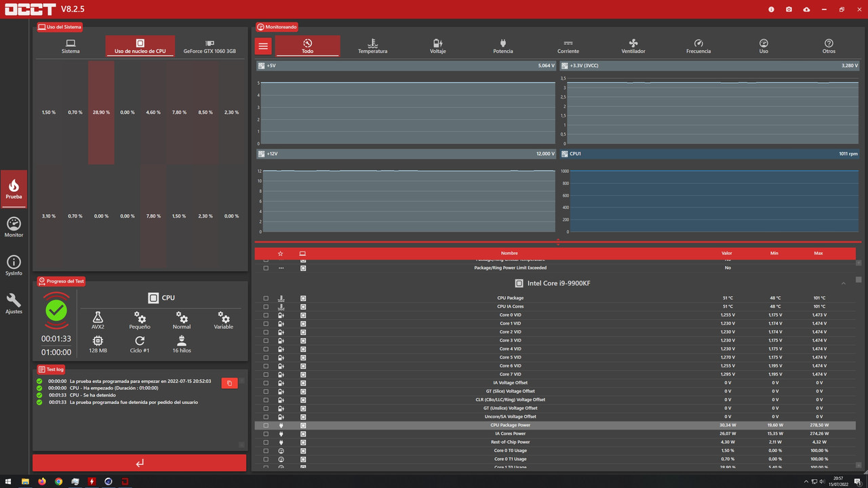Sort by the Valor column header

point(726,253)
